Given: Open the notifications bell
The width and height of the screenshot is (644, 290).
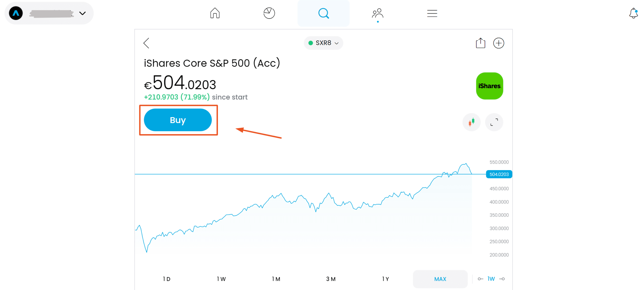Looking at the screenshot, I should pyautogui.click(x=634, y=13).
